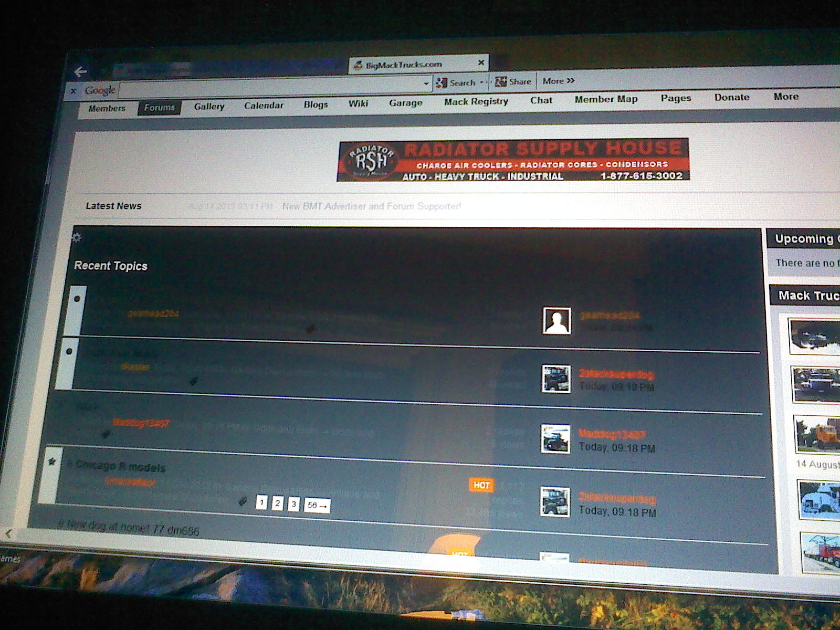Click the default silhouette avatar in first topic
This screenshot has height=630, width=840.
click(x=556, y=321)
